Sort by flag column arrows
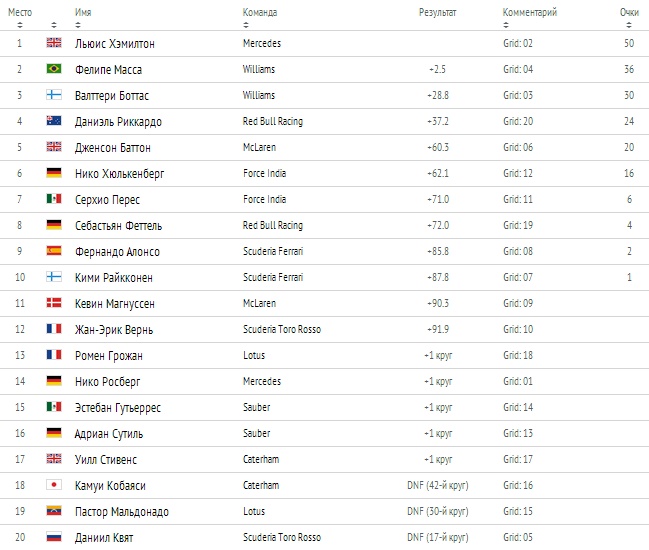649x550 pixels. 54,25
